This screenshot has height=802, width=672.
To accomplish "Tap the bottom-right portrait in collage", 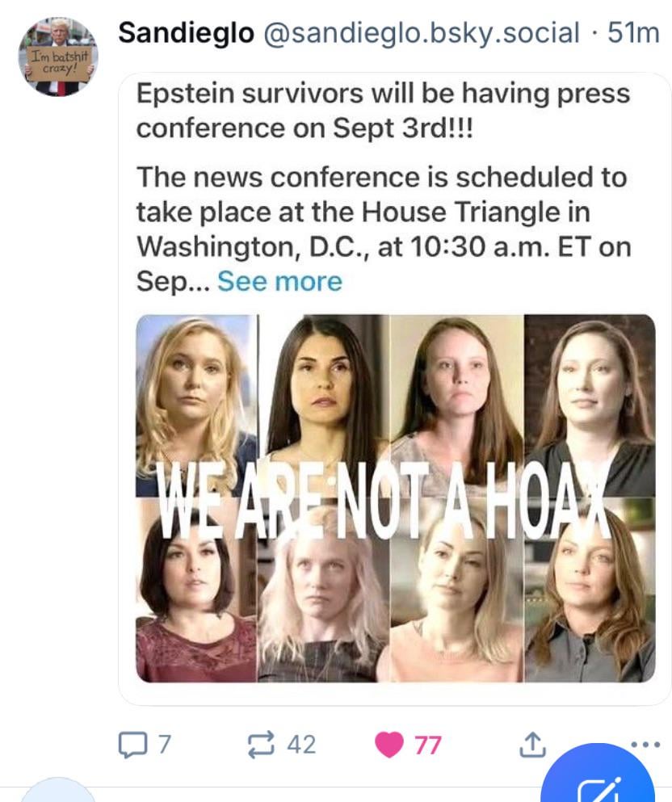I will 590,590.
